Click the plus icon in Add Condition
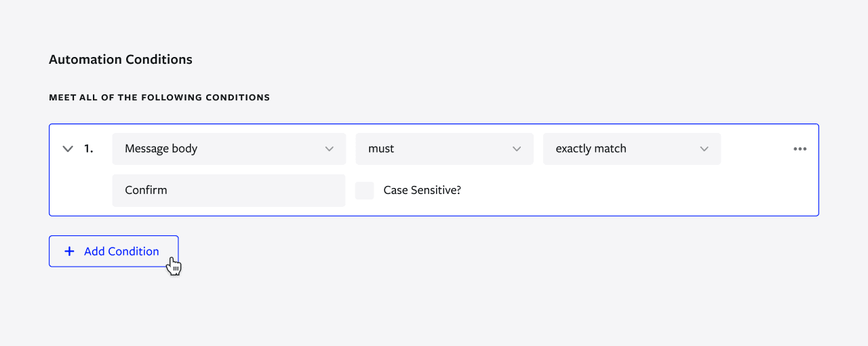The height and width of the screenshot is (346, 868). pos(69,251)
